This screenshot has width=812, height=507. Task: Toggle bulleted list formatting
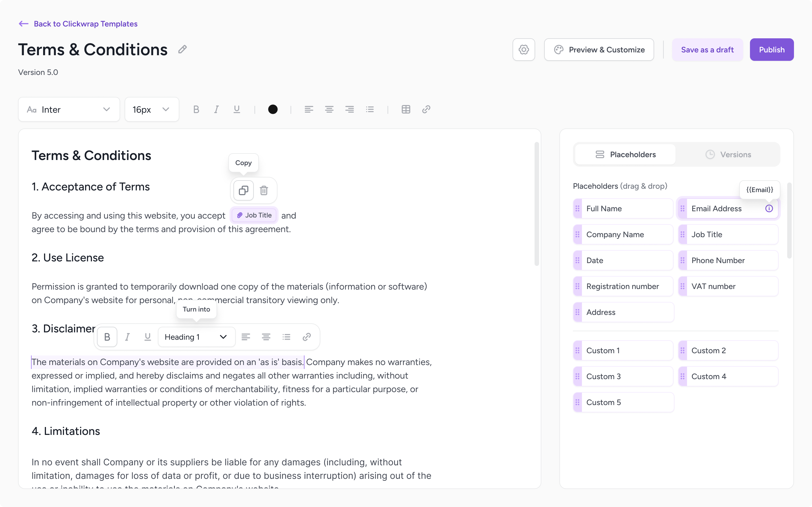[x=370, y=109]
